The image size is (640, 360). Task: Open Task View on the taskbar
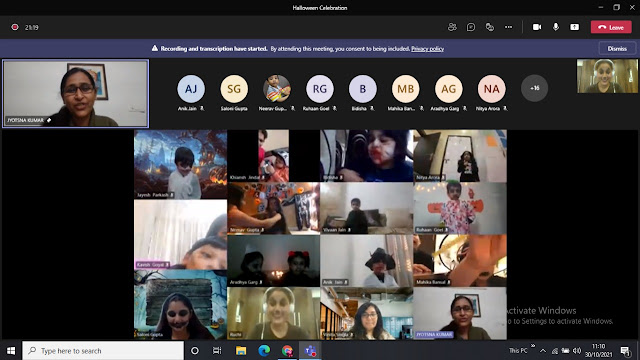coord(217,351)
